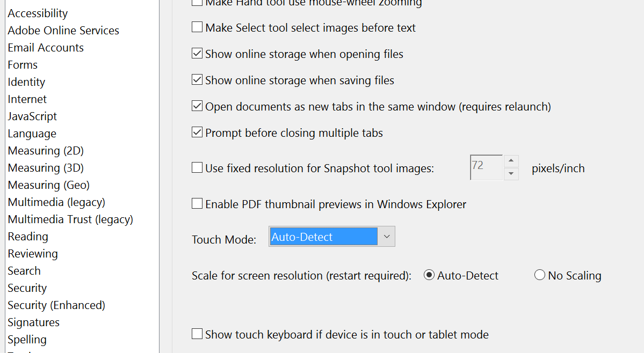Increase Snapshot resolution with up arrow
The height and width of the screenshot is (353, 644).
coord(511,161)
